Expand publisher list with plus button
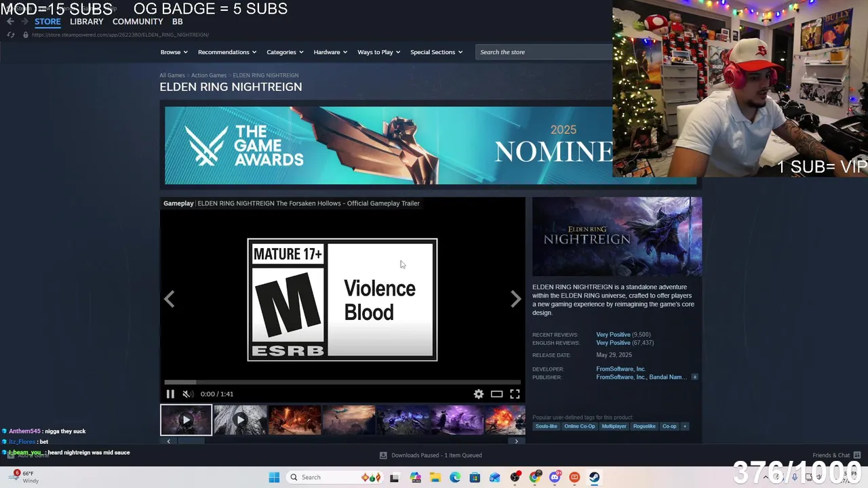Image resolution: width=868 pixels, height=488 pixels. [694, 378]
